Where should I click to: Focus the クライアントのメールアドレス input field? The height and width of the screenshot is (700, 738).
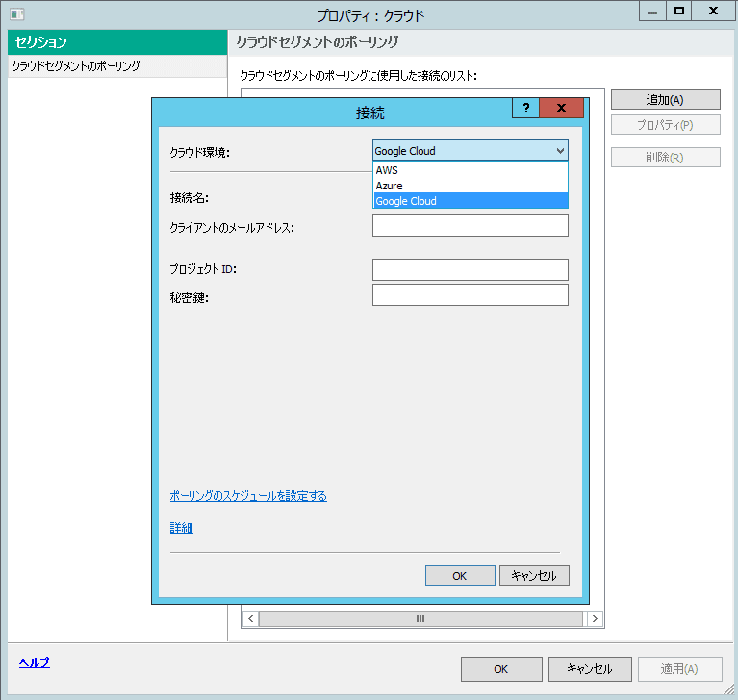(471, 226)
